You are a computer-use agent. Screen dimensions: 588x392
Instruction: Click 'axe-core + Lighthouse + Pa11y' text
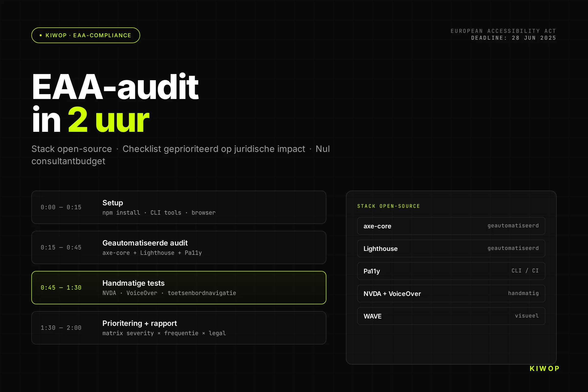(152, 253)
